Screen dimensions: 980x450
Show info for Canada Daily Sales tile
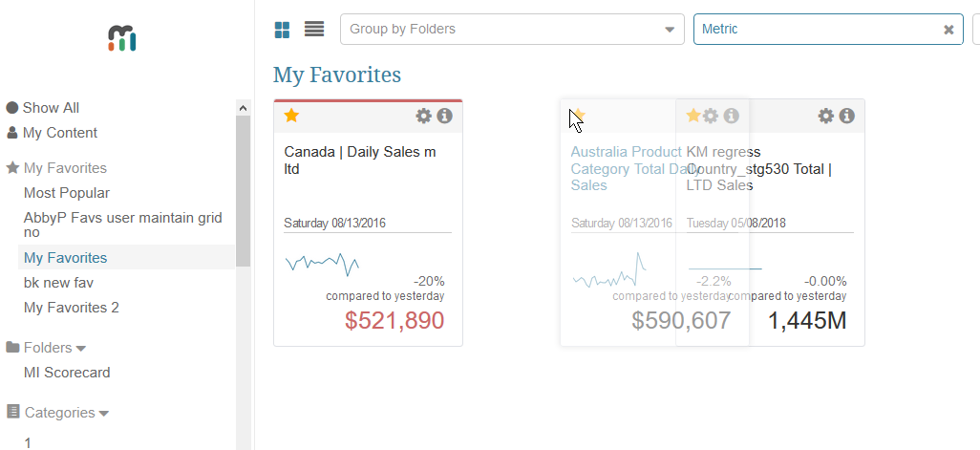tap(445, 116)
